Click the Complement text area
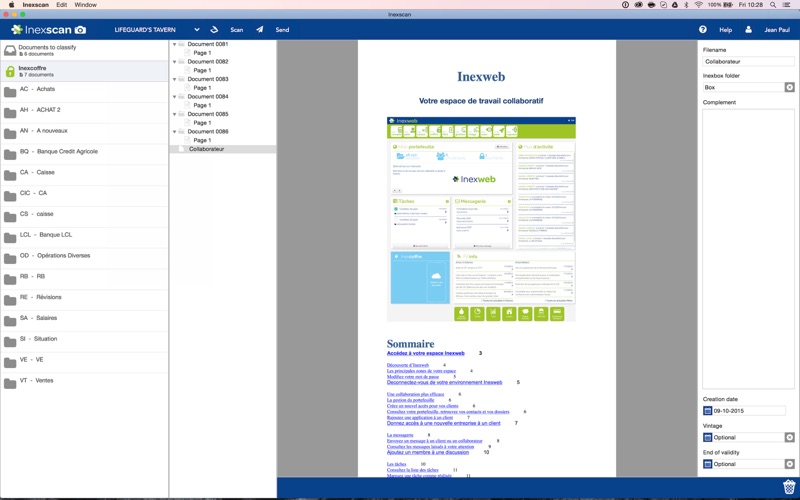The width and height of the screenshot is (800, 500). click(748, 249)
